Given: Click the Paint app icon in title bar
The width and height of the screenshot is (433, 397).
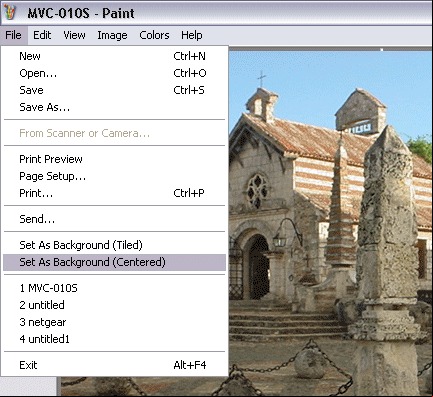Looking at the screenshot, I should 10,12.
